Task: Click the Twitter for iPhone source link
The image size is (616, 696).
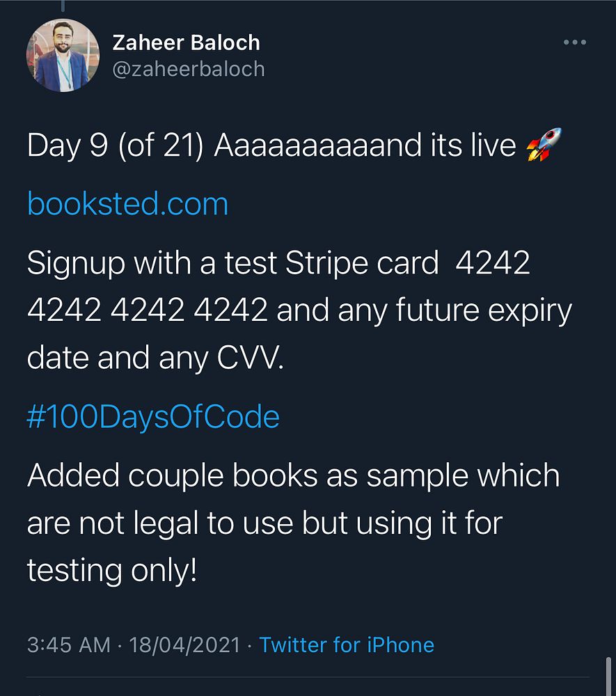Action: point(347,645)
